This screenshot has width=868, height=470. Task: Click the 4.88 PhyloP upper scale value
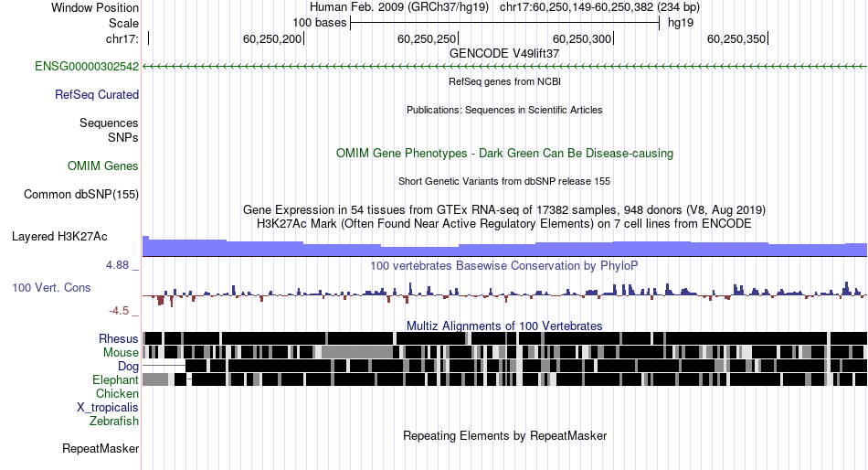117,265
